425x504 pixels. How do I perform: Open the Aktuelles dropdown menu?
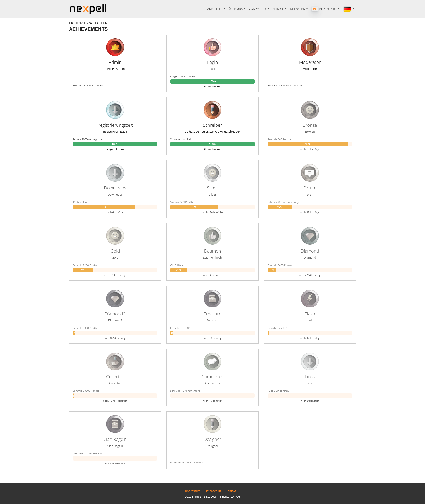216,9
